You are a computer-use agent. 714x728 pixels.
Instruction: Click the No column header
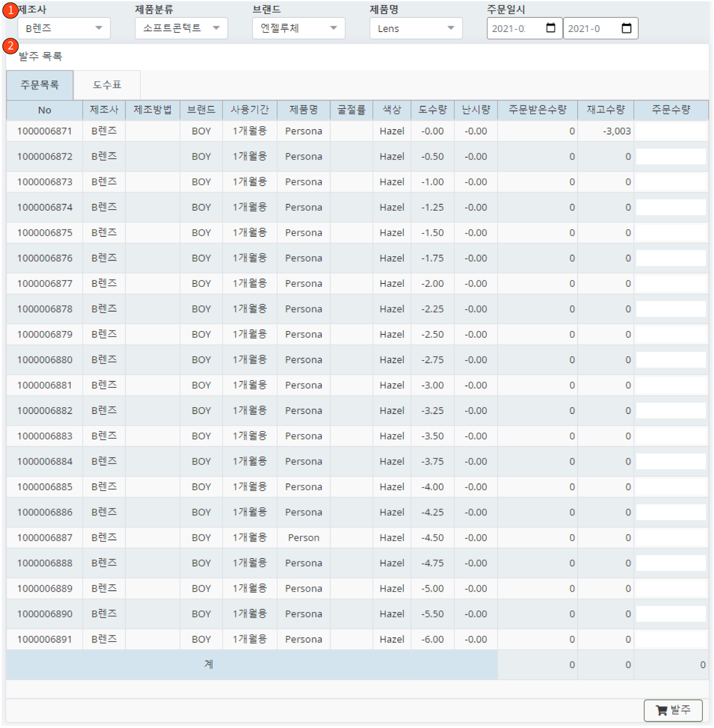44,110
